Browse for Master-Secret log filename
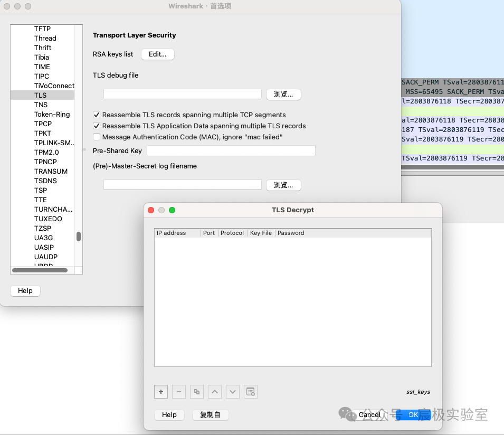Viewport: 504px width, 435px height. tap(283, 185)
